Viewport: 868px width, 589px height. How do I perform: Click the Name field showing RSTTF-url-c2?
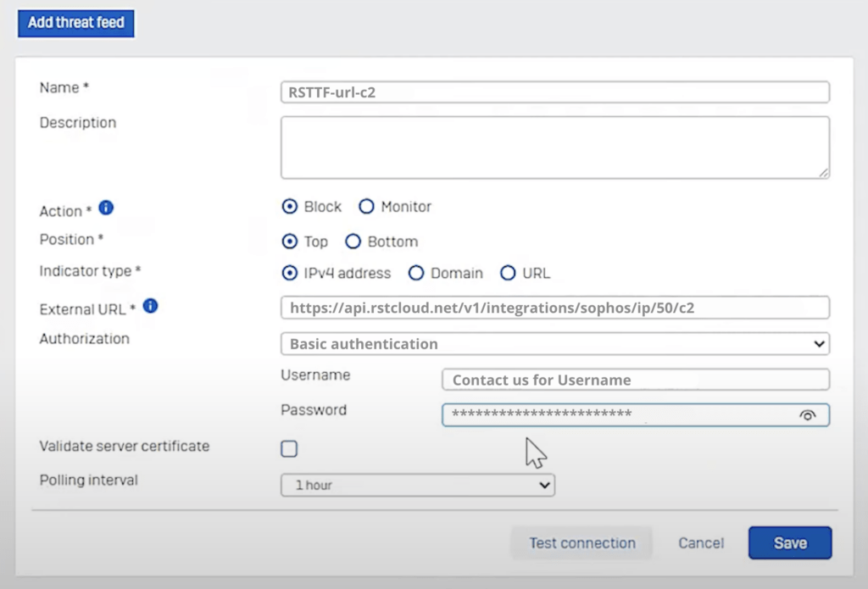point(554,92)
